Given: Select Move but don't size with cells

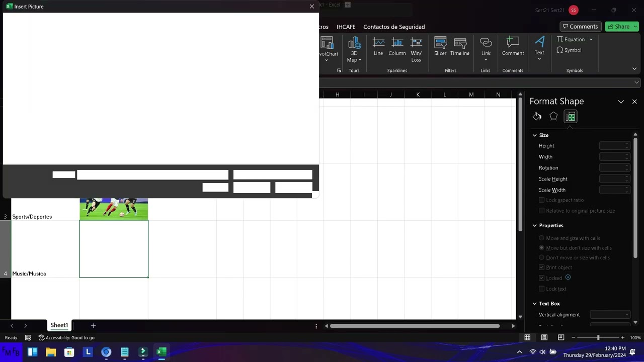Looking at the screenshot, I should tap(542, 248).
